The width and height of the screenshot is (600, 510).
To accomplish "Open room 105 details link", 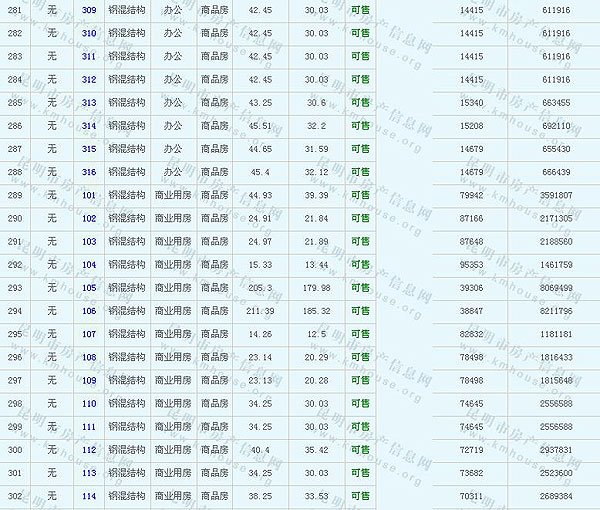I will click(89, 288).
